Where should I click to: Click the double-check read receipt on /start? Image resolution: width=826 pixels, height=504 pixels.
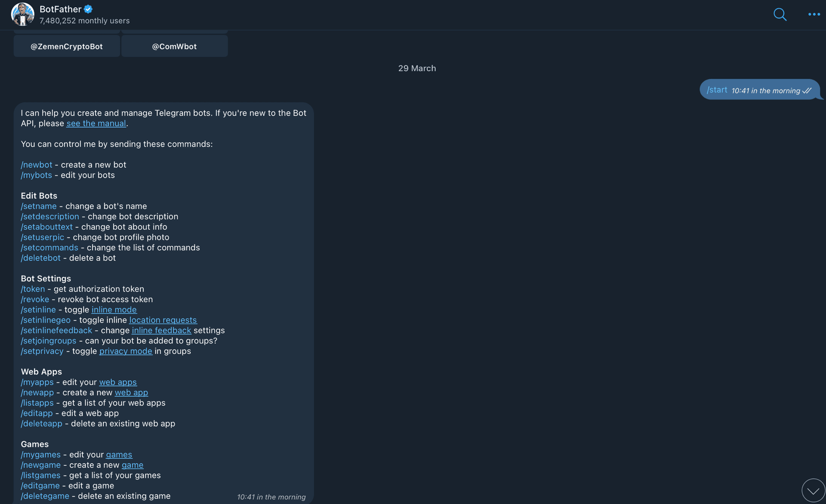tap(807, 91)
